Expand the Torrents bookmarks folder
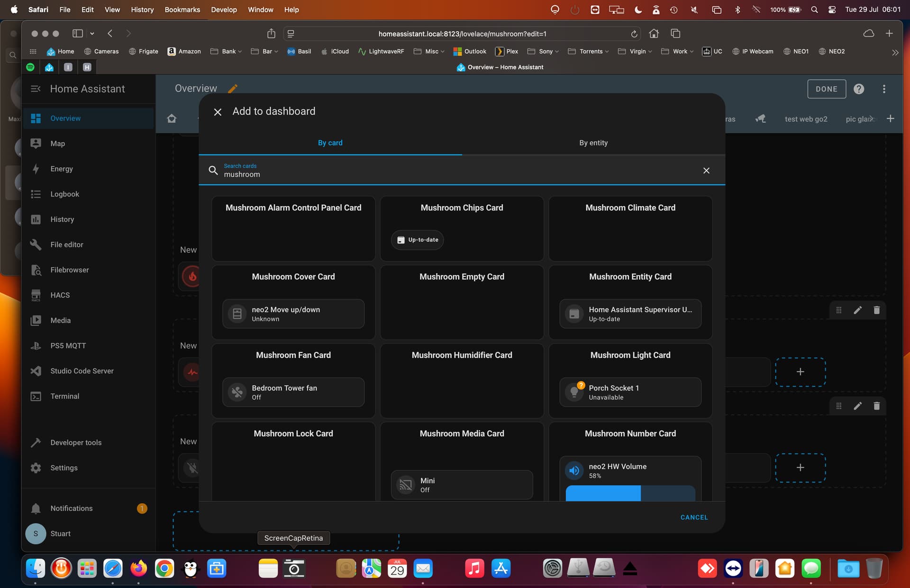 (x=588, y=51)
